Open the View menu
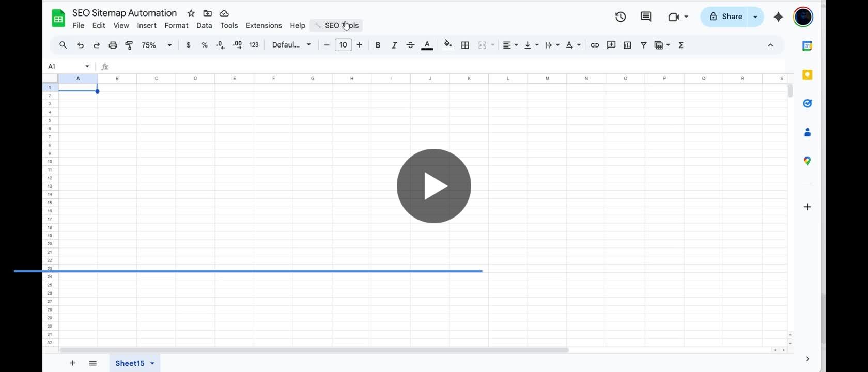 (x=121, y=25)
